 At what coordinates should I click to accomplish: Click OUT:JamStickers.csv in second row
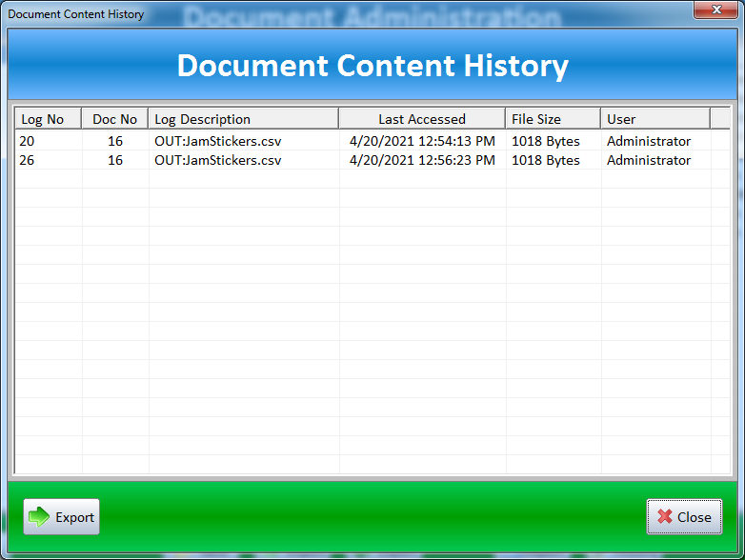(x=218, y=160)
